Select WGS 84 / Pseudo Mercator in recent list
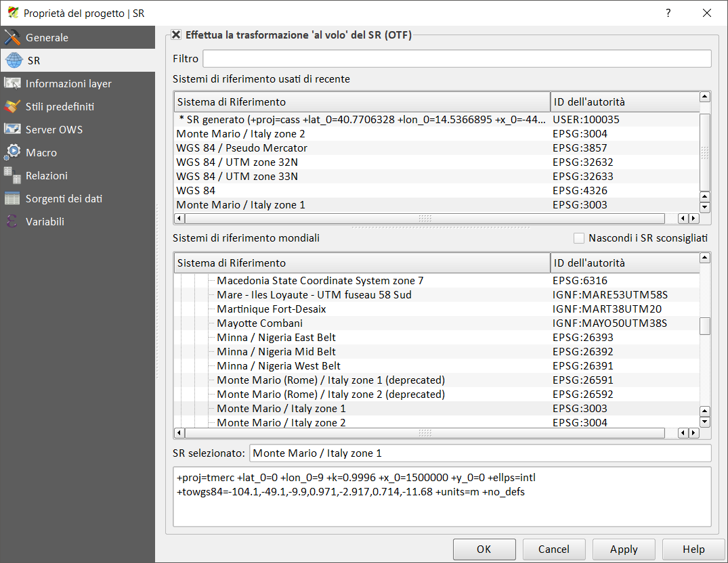 [x=242, y=148]
